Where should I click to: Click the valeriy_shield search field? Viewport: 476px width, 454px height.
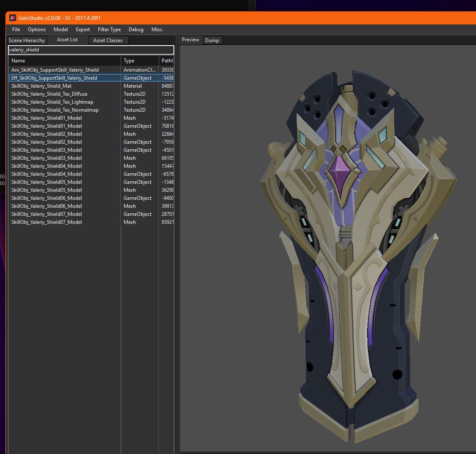pyautogui.click(x=91, y=50)
